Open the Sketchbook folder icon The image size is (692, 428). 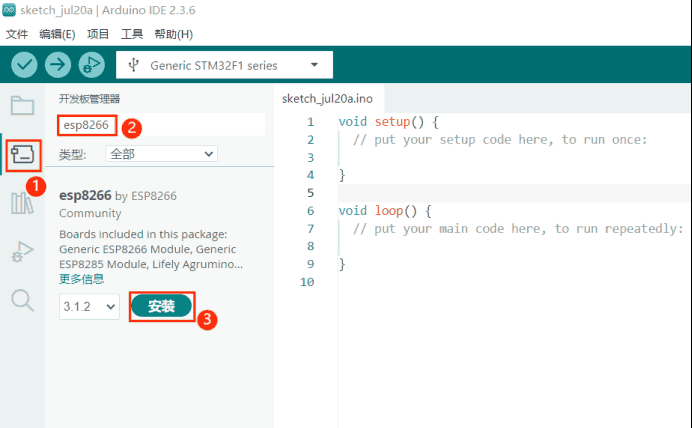click(x=22, y=106)
